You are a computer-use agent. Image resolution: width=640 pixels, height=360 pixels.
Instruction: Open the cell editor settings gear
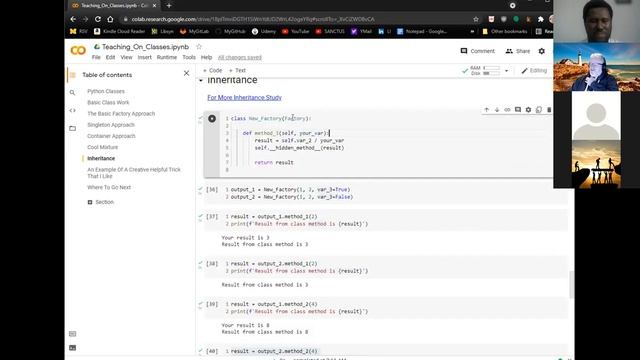pos(528,110)
